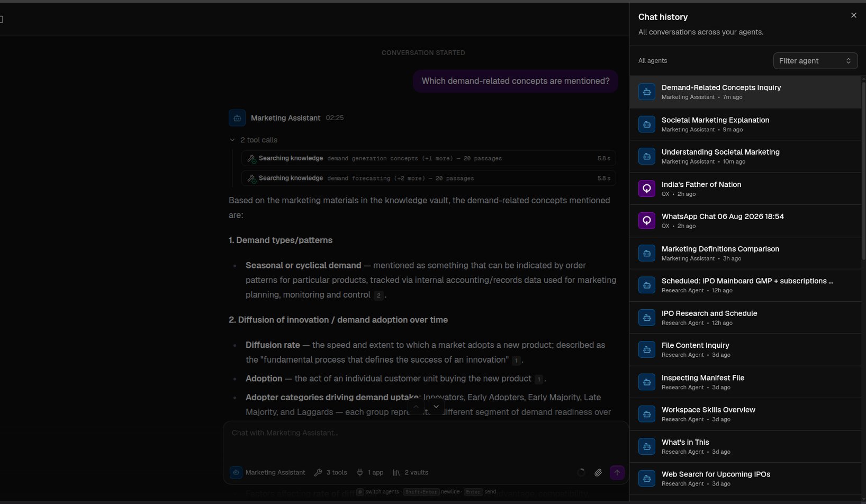Click the library icon next to 2 vaults
The height and width of the screenshot is (504, 866).
click(x=396, y=472)
